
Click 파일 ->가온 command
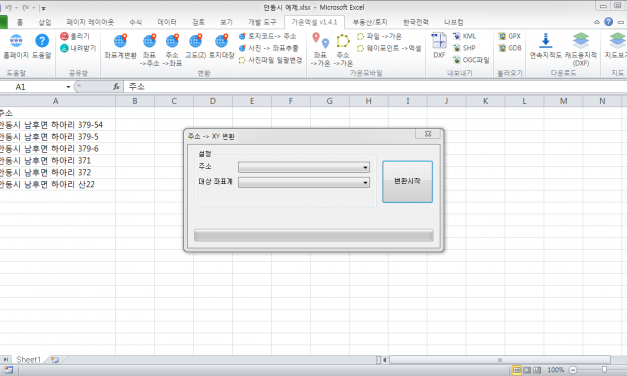(379, 36)
